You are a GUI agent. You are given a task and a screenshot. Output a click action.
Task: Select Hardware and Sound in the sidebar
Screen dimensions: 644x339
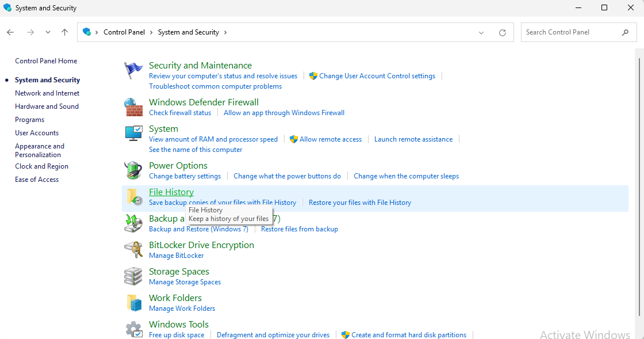tap(47, 106)
